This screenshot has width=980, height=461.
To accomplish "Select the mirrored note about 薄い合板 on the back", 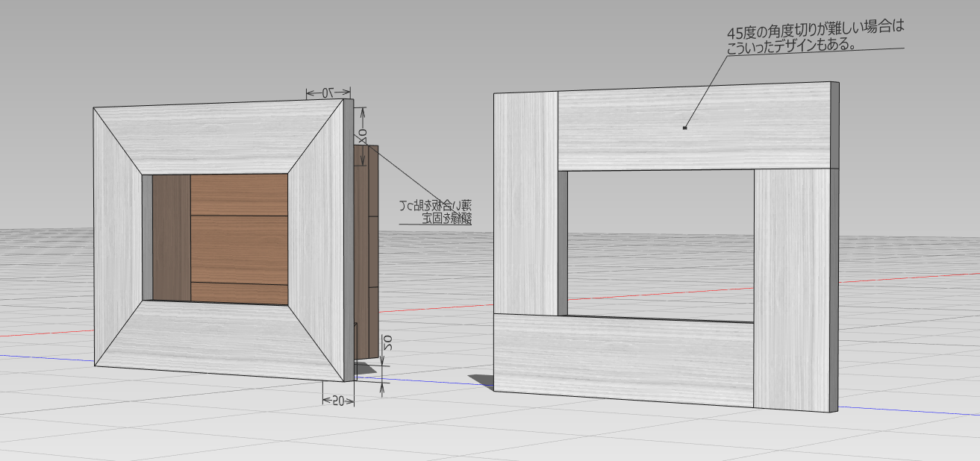I will tap(435, 212).
